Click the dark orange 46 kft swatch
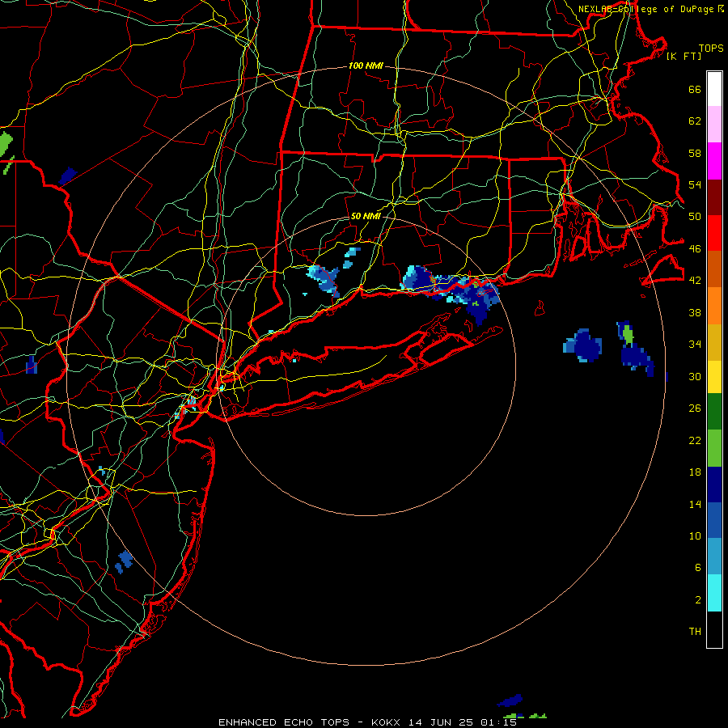 coord(714,269)
